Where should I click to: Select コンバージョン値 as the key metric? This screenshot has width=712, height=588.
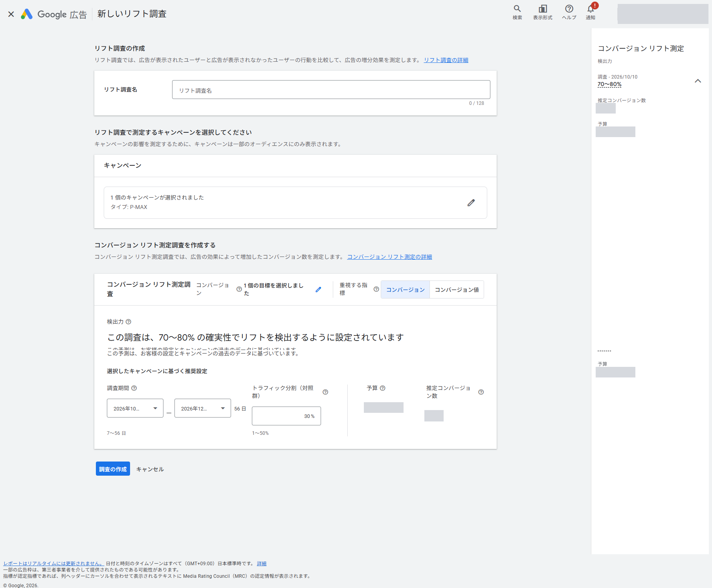click(x=457, y=289)
